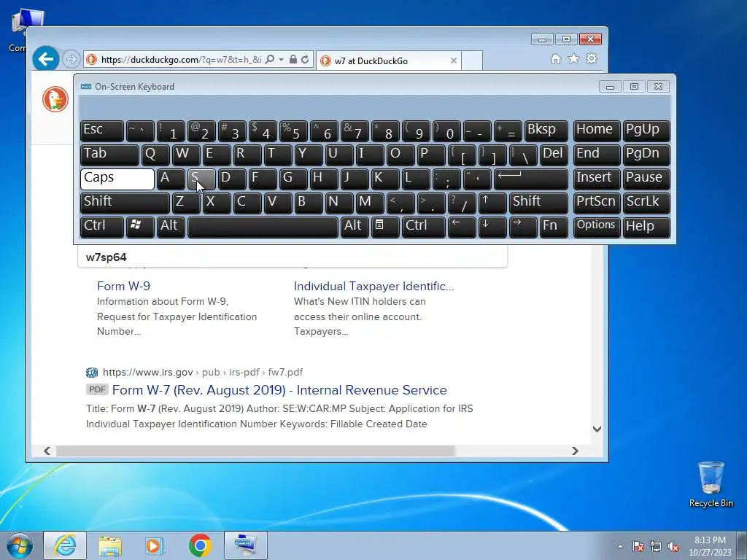The height and width of the screenshot is (560, 747).
Task: Click Internet Explorer taskbar icon
Action: coord(65,545)
